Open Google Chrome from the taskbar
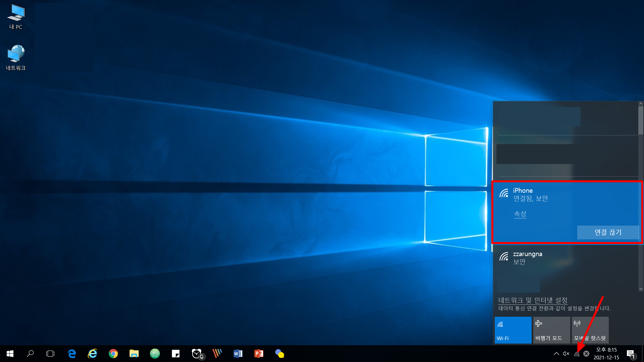This screenshot has height=362, width=644. pyautogui.click(x=113, y=354)
